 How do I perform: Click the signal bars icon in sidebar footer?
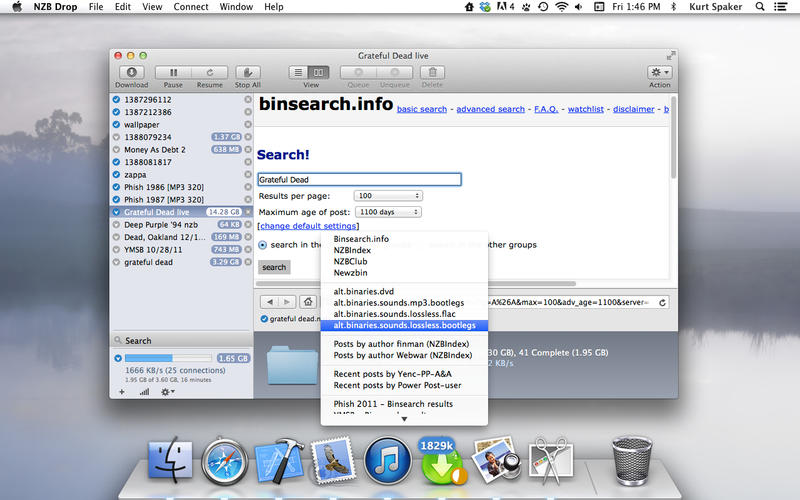click(144, 392)
